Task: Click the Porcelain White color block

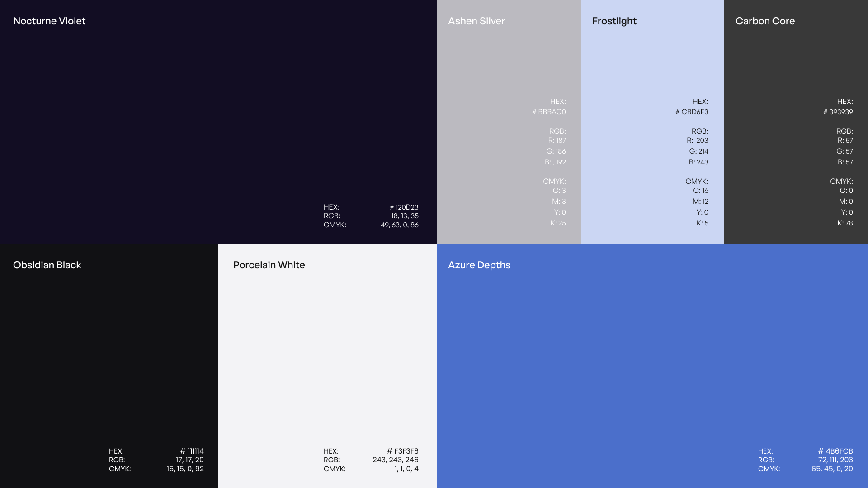Action: [327, 361]
